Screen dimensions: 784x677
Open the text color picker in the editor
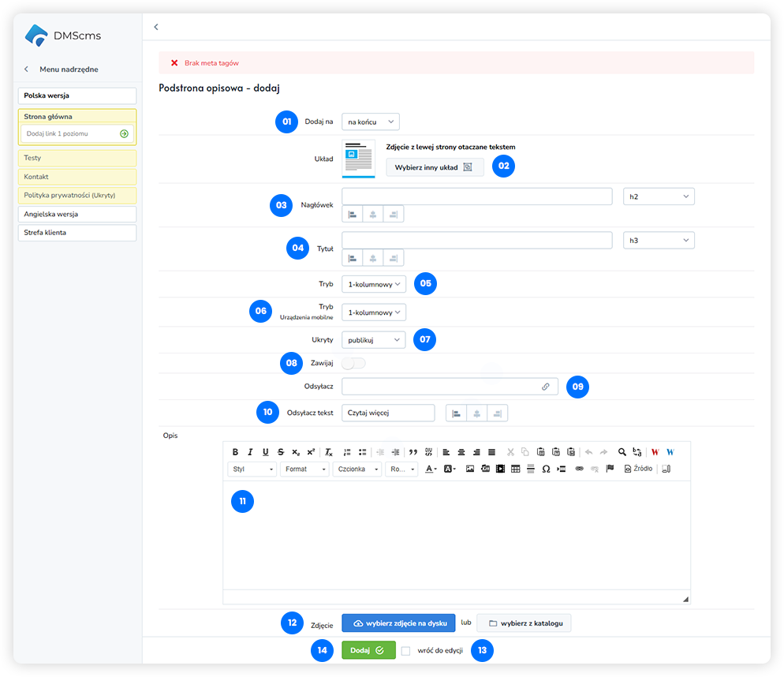[431, 469]
